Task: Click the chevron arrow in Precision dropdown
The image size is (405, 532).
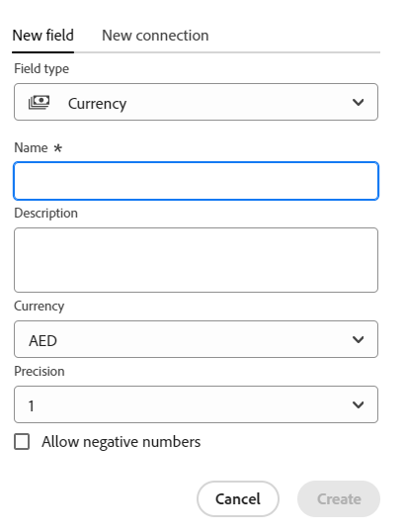Action: coord(358,404)
